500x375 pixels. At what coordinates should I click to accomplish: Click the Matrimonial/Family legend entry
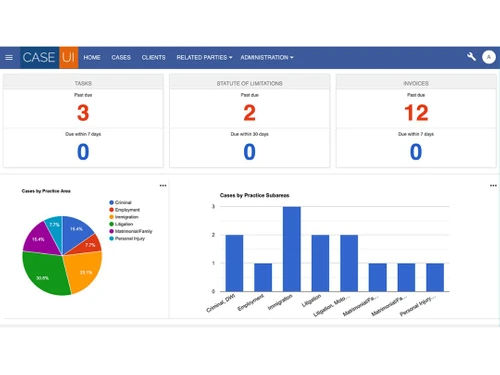click(x=131, y=231)
